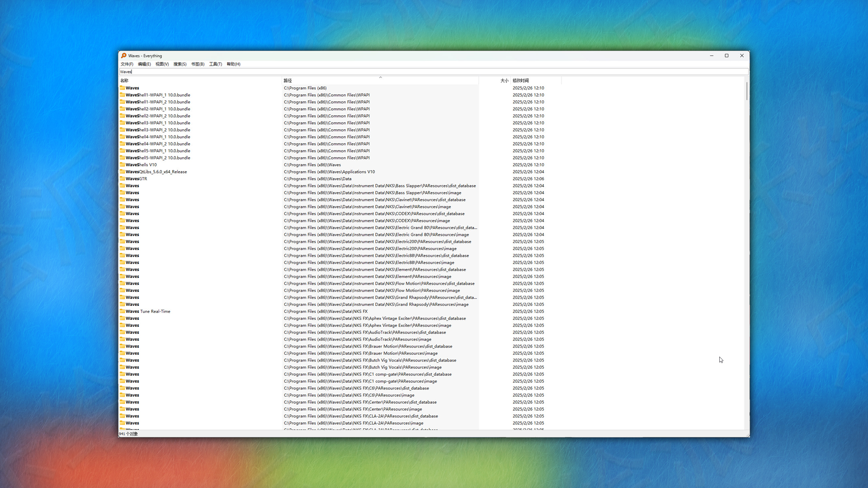Screen dimensions: 868x488
Task: Click path ending NKS FX\C6\PAResources\image
Action: (349, 395)
